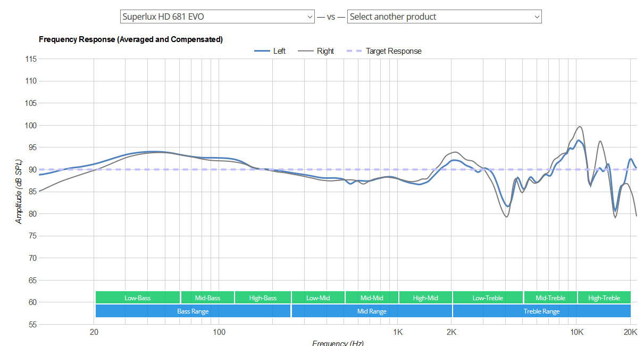Click the High-Treble frequency band
This screenshot has height=346, width=644.
click(x=604, y=298)
